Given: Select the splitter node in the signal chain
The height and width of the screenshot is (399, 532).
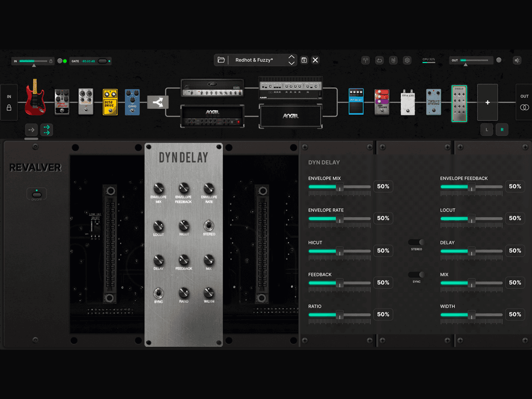Looking at the screenshot, I should tap(158, 102).
